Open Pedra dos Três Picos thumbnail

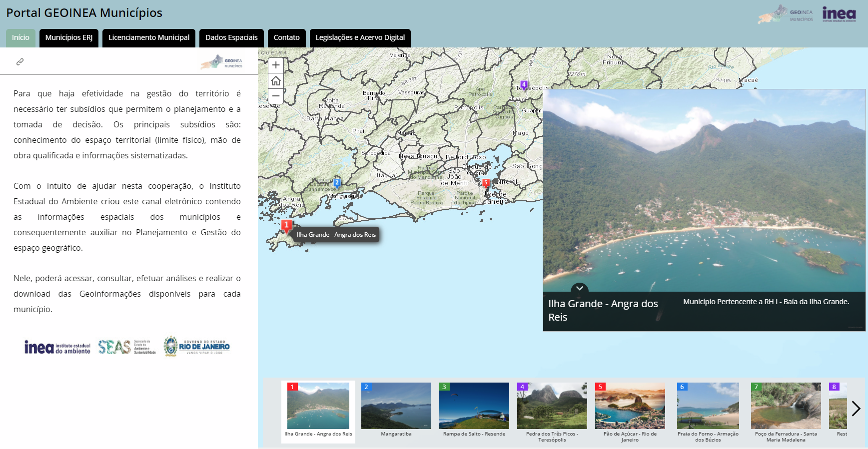(x=552, y=406)
